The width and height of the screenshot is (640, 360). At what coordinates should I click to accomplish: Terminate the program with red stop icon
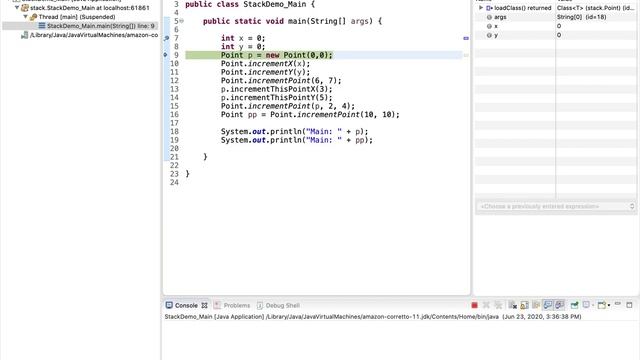click(474, 305)
